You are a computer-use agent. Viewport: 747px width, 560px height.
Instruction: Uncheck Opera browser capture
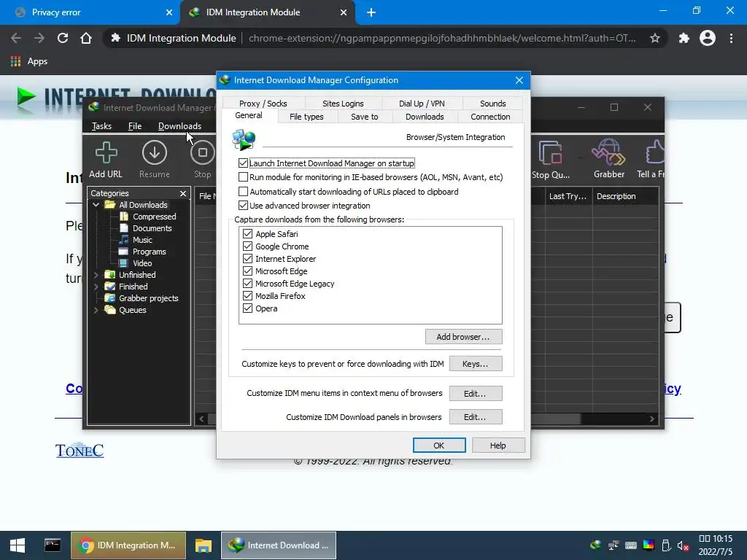coord(247,308)
